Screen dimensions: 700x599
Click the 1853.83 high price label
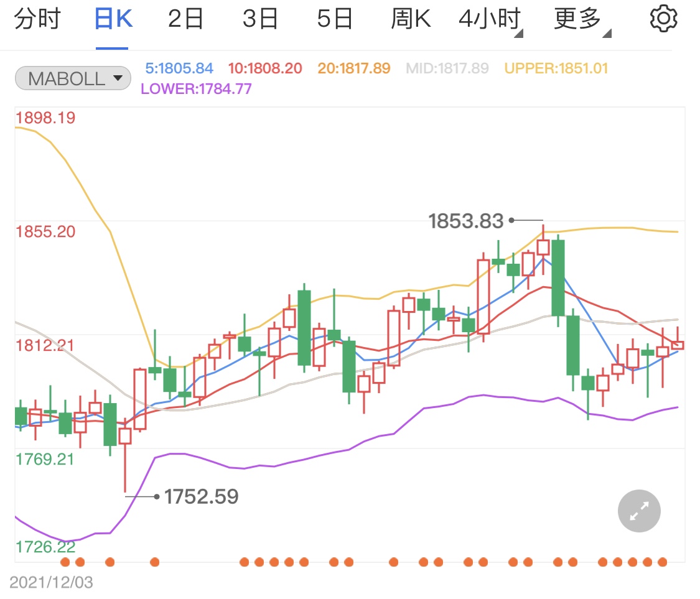point(465,221)
